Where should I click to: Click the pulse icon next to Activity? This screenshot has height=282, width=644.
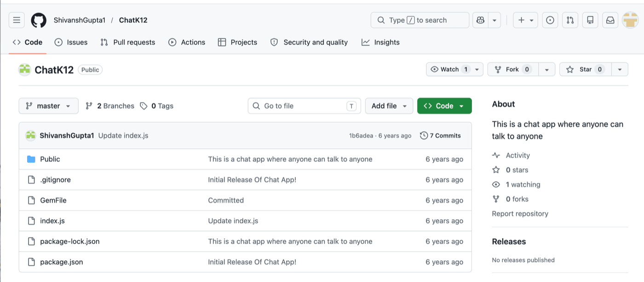[x=496, y=155]
